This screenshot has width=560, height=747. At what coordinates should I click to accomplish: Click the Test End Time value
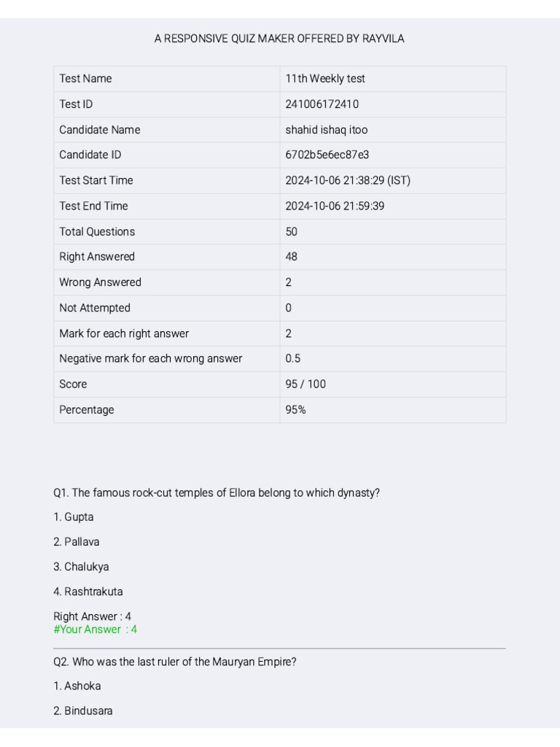335,206
